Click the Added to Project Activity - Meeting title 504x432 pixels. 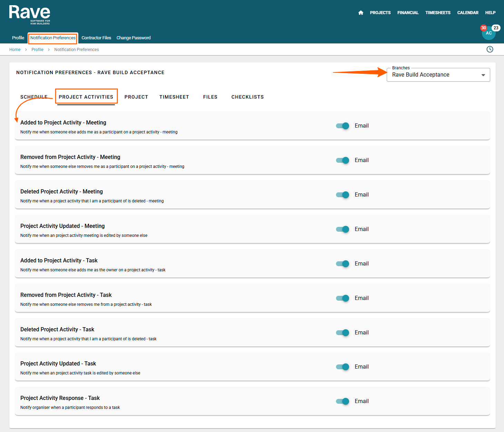click(x=63, y=123)
